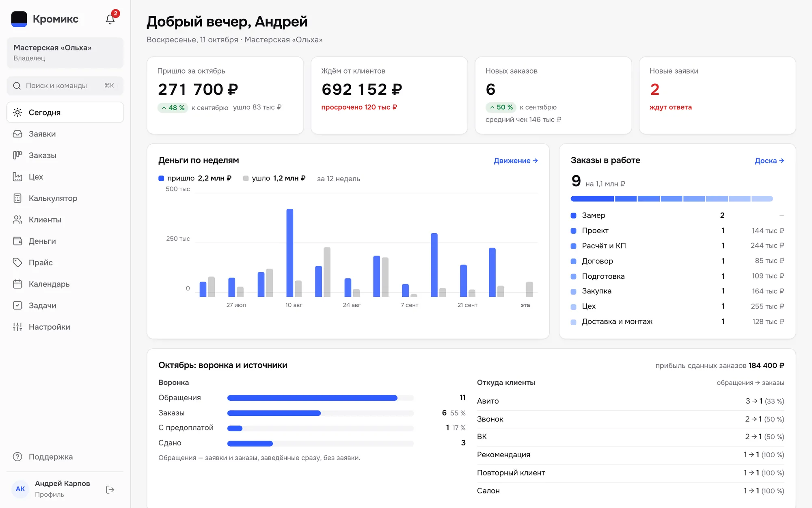Click the inbox icon beside Заявки
Viewport: 812px width, 508px height.
[x=17, y=134]
